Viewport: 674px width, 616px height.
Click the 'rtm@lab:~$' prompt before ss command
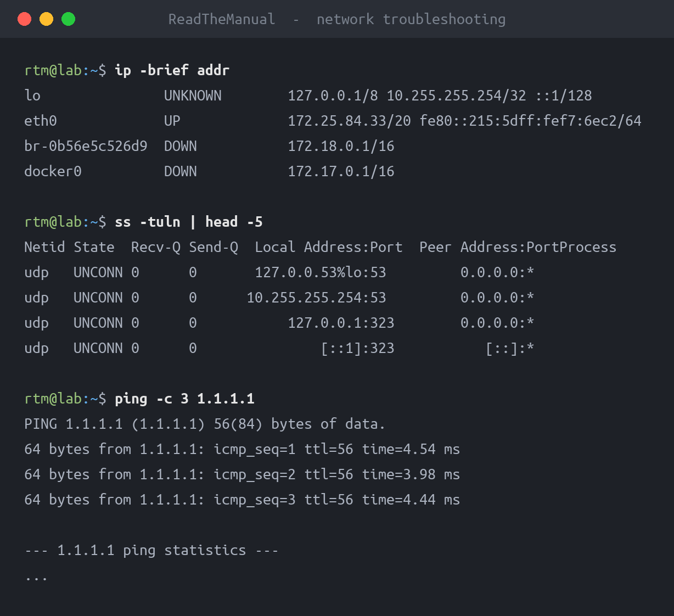coord(65,222)
